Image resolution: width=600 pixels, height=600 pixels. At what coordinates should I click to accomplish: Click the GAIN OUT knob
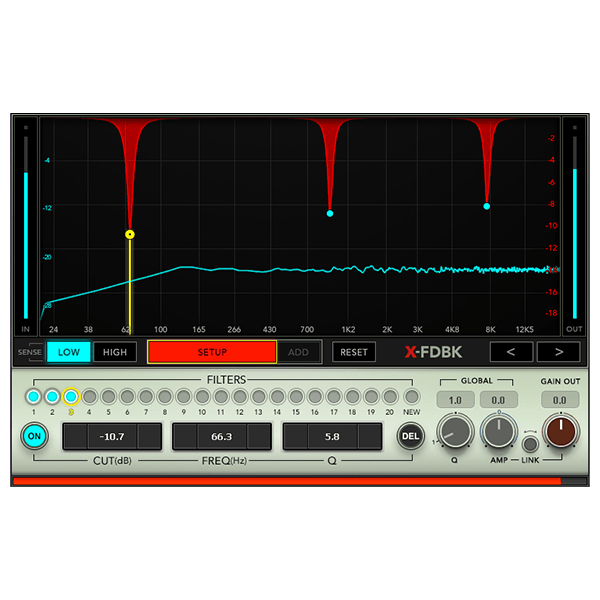tap(561, 431)
